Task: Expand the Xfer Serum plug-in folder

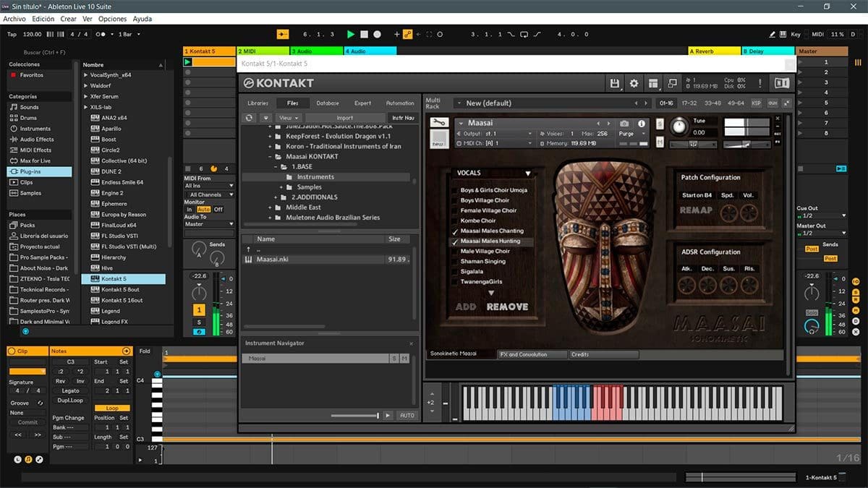Action: coord(86,96)
